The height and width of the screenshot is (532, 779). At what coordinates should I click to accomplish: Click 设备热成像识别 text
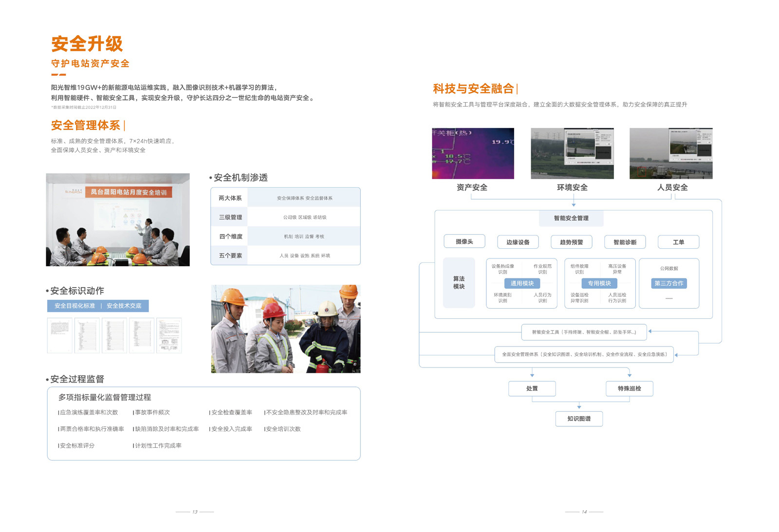point(502,269)
